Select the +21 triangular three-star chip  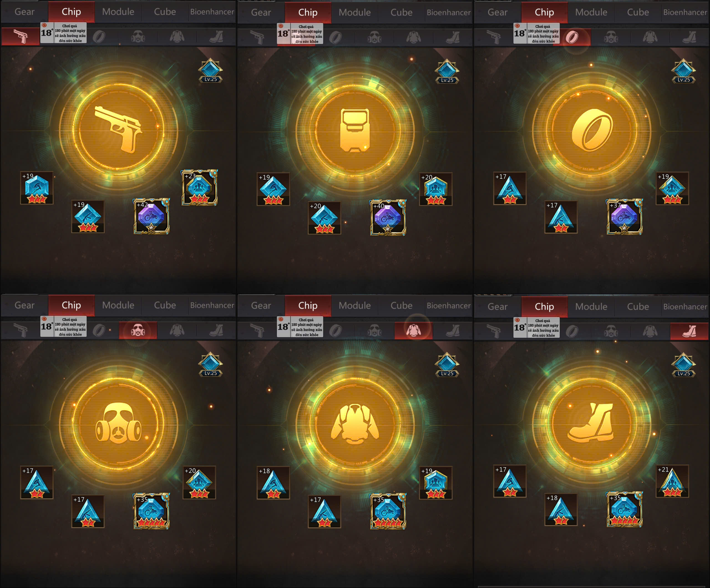click(672, 481)
